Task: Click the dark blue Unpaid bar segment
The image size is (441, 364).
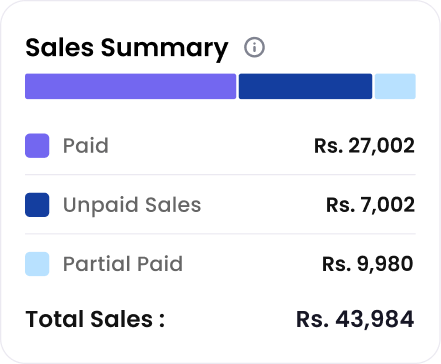Action: click(x=305, y=86)
